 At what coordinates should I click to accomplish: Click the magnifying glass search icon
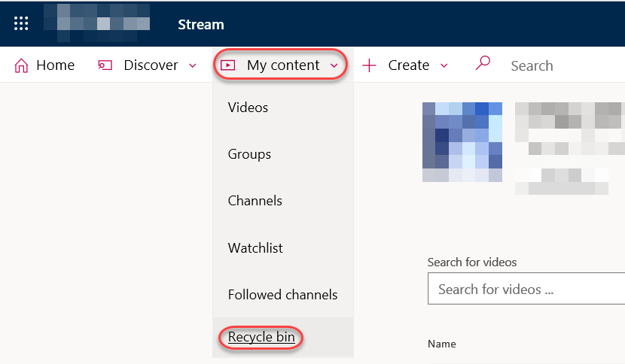coord(483,65)
